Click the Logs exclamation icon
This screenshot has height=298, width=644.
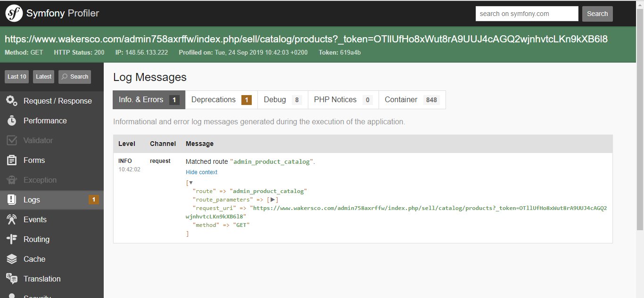[x=12, y=200]
